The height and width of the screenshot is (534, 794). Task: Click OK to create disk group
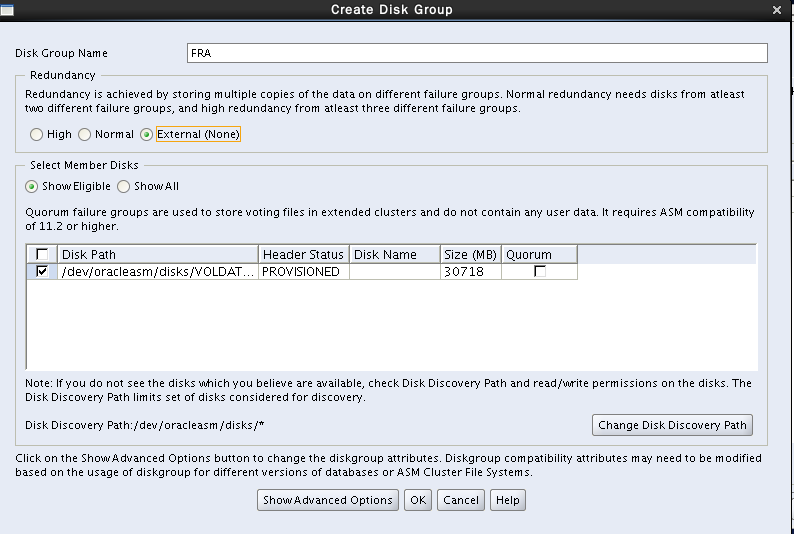click(x=418, y=500)
